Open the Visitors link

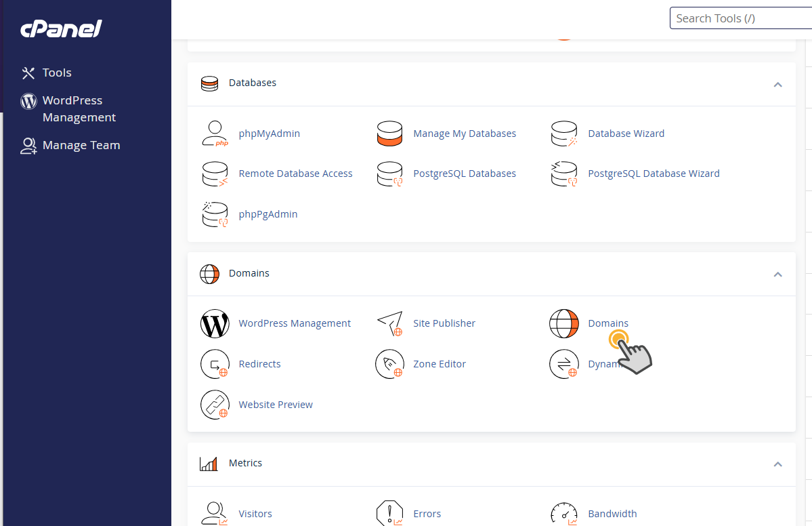pyautogui.click(x=255, y=514)
